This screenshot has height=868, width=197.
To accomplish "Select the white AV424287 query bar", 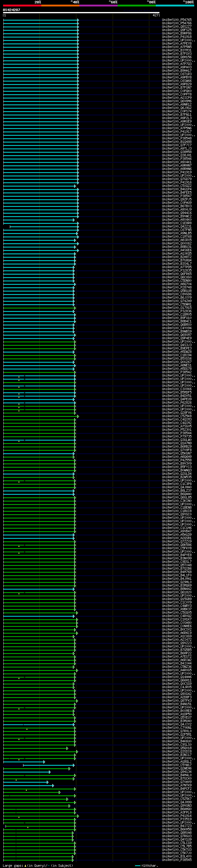I will (81, 12).
